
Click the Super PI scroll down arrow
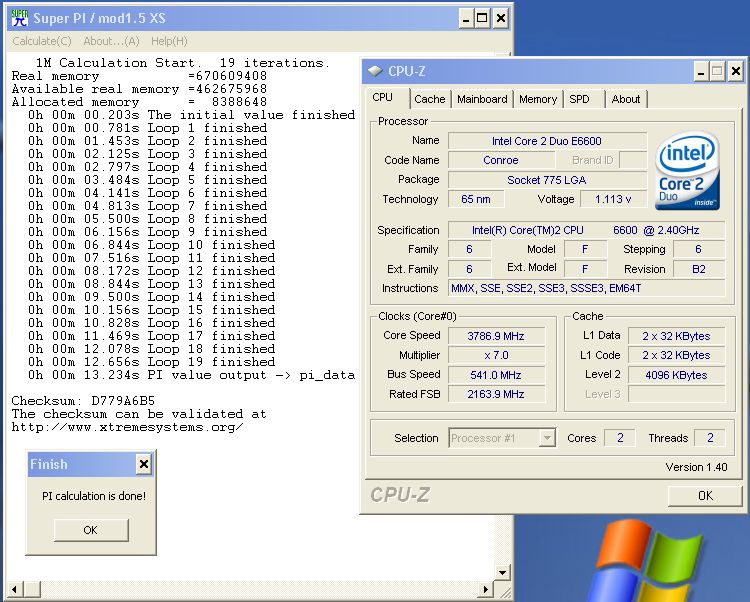502,572
